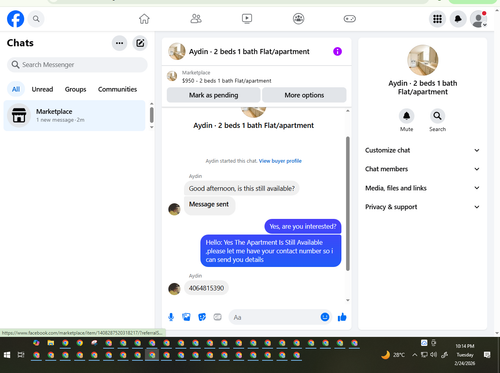Select the Groups filter
The height and width of the screenshot is (373, 500).
(x=75, y=89)
